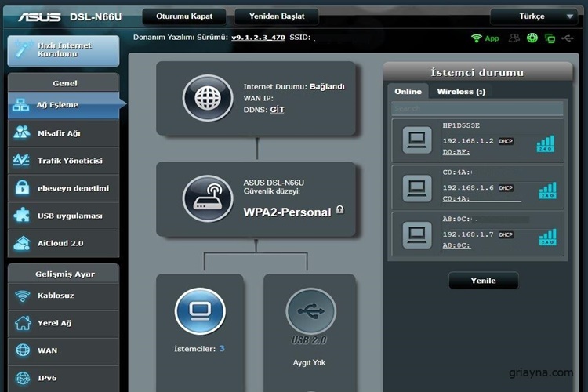Click Oturumu Kapat button
The image size is (588, 392).
pos(184,16)
